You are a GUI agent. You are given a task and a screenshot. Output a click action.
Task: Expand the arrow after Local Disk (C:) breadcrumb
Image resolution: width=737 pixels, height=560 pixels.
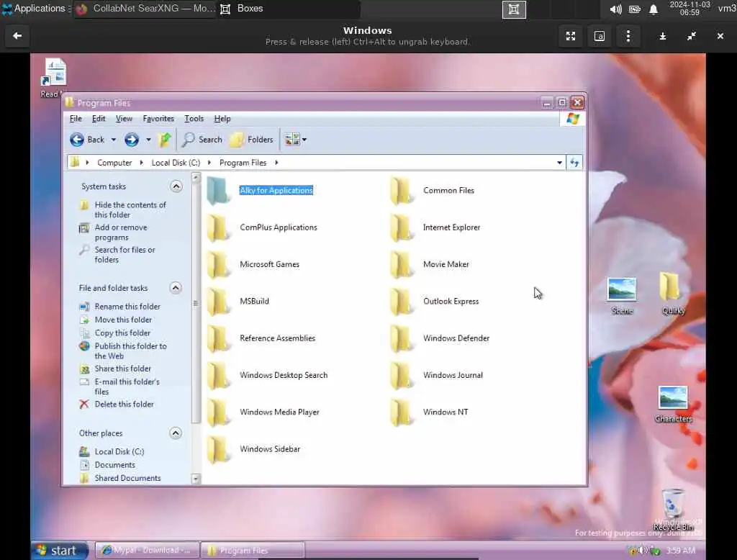(209, 163)
